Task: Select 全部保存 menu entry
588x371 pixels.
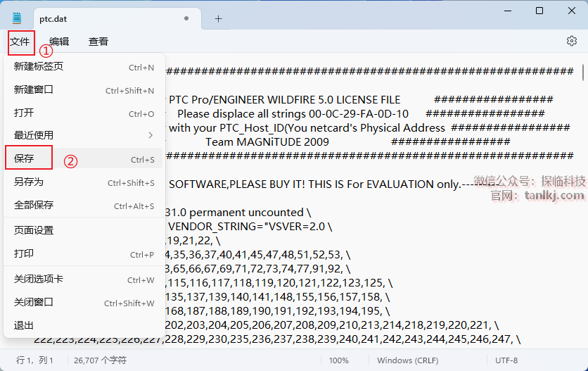Action: tap(34, 205)
